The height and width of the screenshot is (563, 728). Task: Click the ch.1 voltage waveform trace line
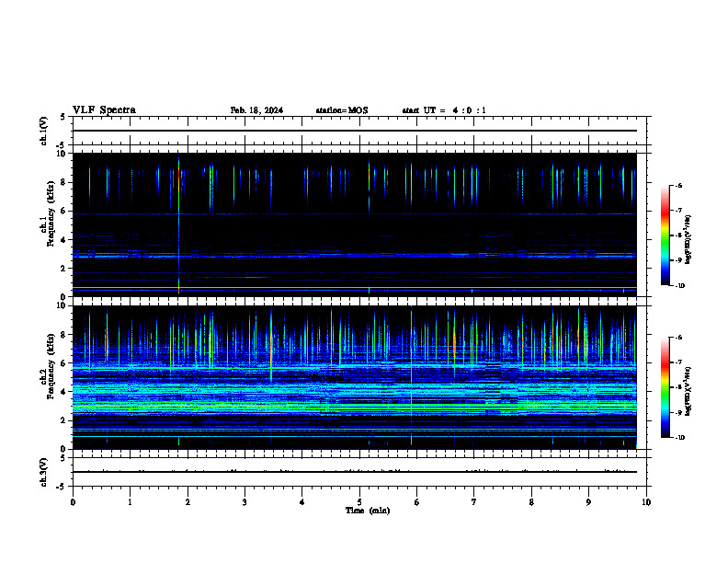(x=355, y=131)
